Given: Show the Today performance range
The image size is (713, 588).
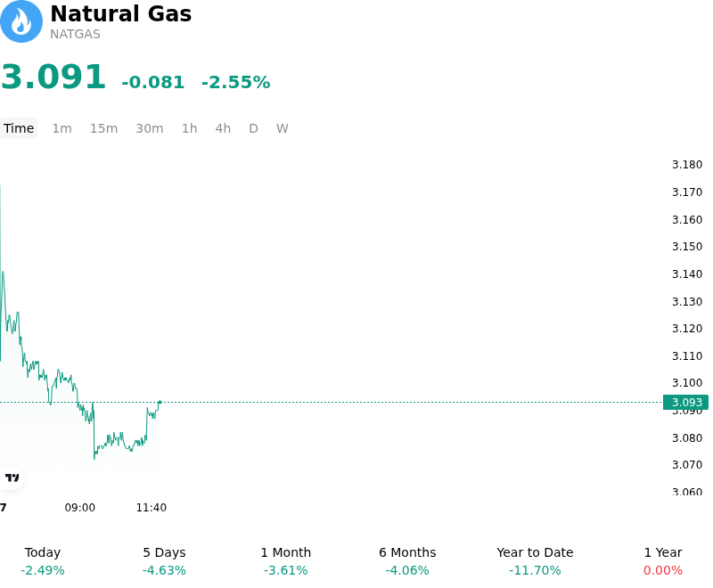Looking at the screenshot, I should (x=43, y=561).
